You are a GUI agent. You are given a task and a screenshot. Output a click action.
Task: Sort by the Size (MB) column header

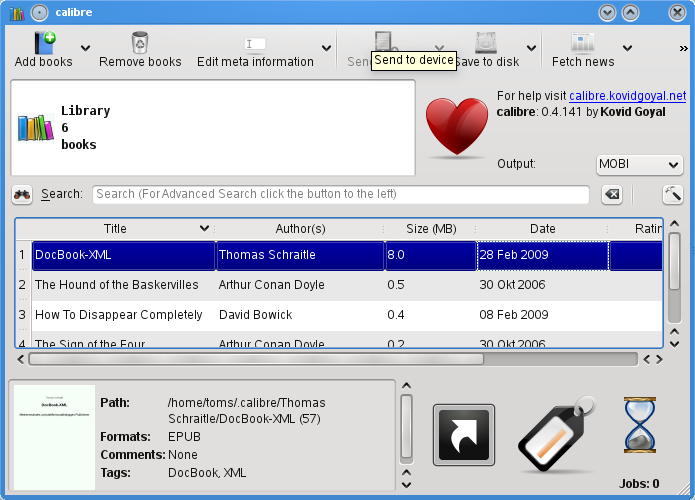431,229
